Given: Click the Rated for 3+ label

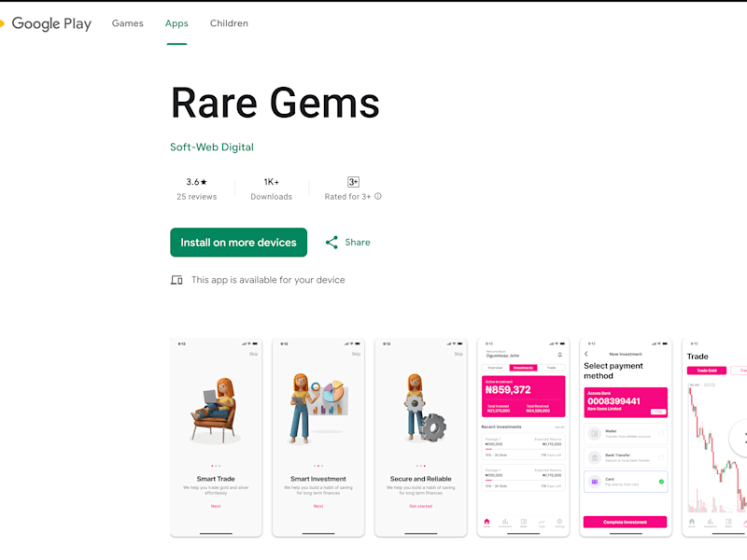Looking at the screenshot, I should click(347, 197).
